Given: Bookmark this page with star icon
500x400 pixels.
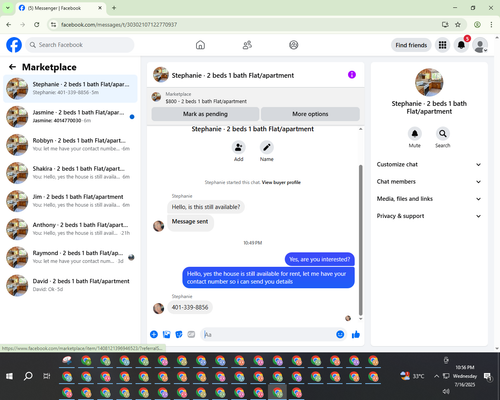Looking at the screenshot, I should pyautogui.click(x=458, y=24).
